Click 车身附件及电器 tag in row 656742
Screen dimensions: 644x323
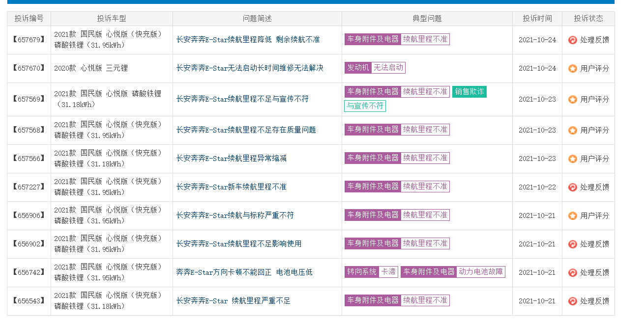[x=429, y=272]
